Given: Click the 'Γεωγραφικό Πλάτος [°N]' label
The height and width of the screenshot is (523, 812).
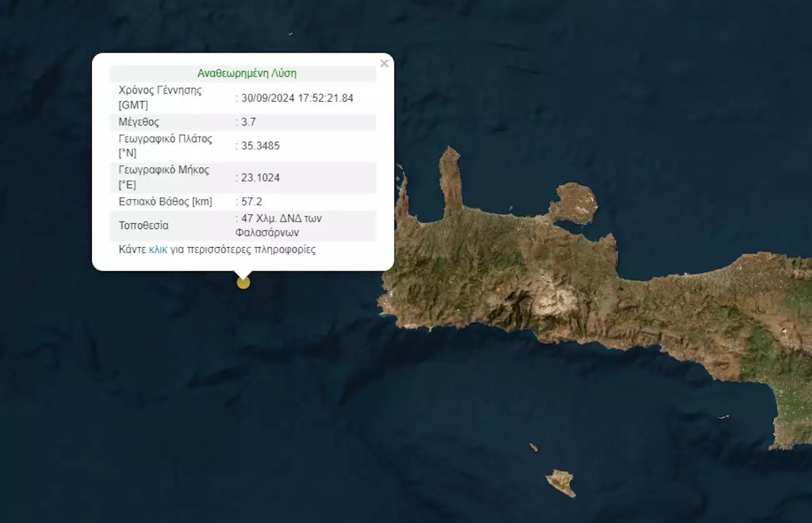Looking at the screenshot, I should (165, 146).
